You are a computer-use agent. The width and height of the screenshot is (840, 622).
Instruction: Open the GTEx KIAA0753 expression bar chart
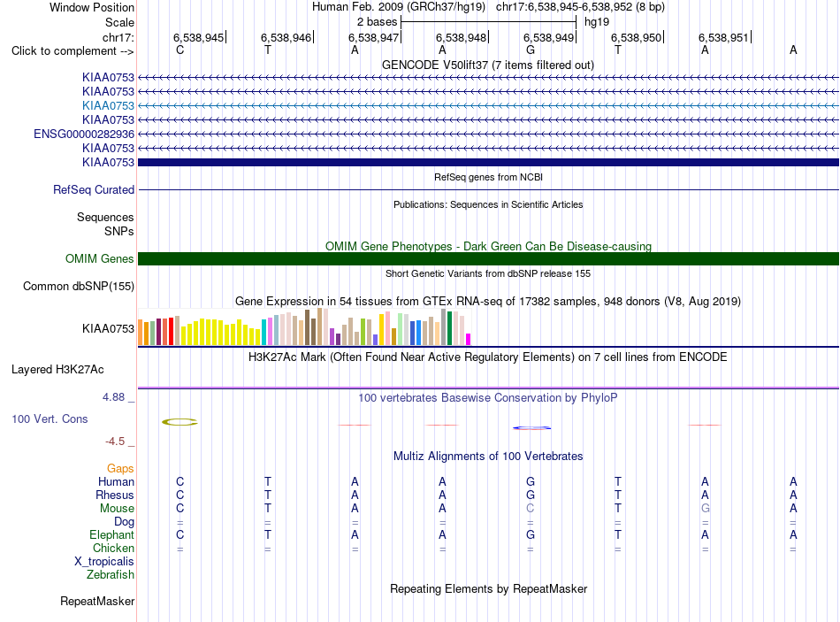[x=304, y=326]
